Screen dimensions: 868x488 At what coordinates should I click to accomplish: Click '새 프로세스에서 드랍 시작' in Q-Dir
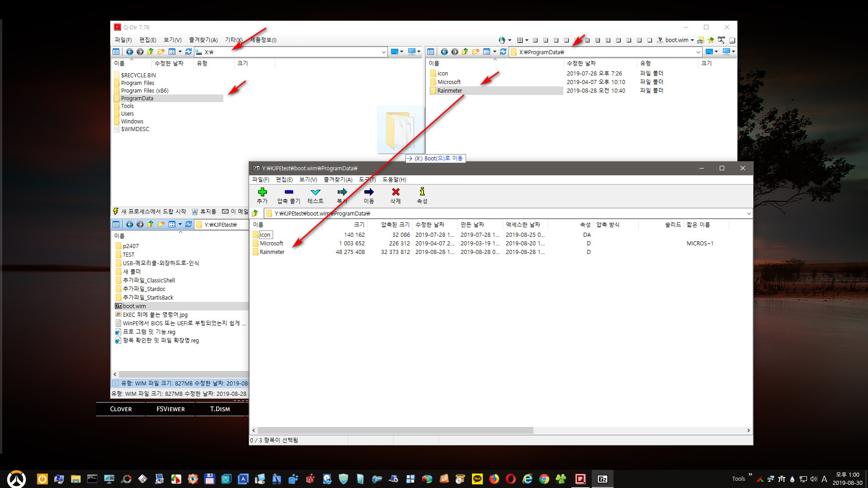click(x=149, y=211)
